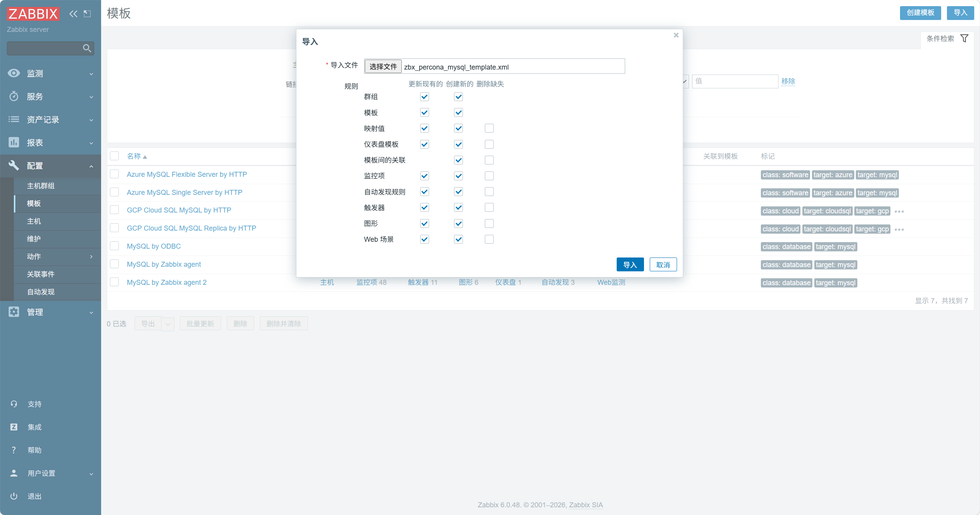This screenshot has width=980, height=515.
Task: Open MySQL by Zabbix agent 2 template
Action: coord(167,282)
